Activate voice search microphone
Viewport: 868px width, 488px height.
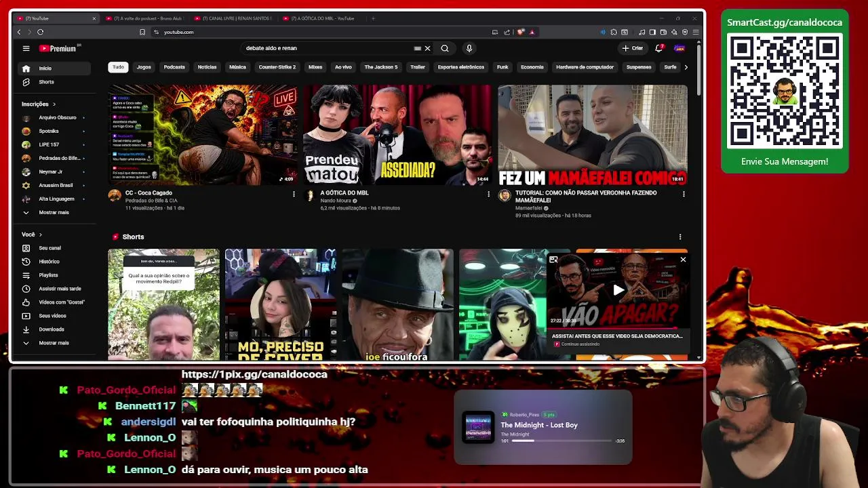(469, 48)
